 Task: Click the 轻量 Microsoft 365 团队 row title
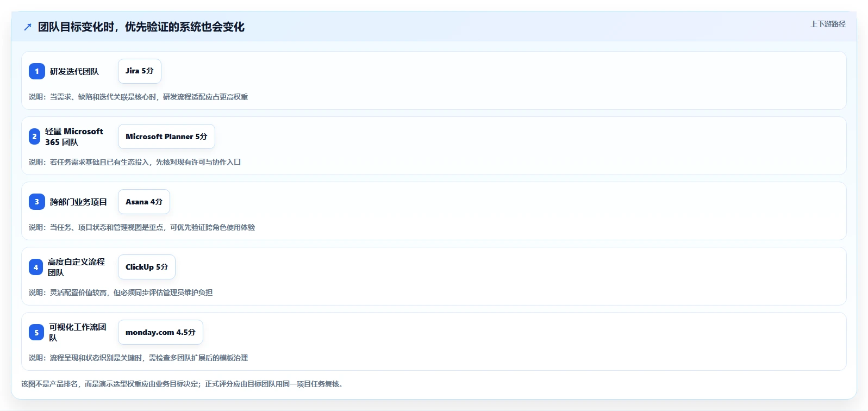(x=74, y=136)
